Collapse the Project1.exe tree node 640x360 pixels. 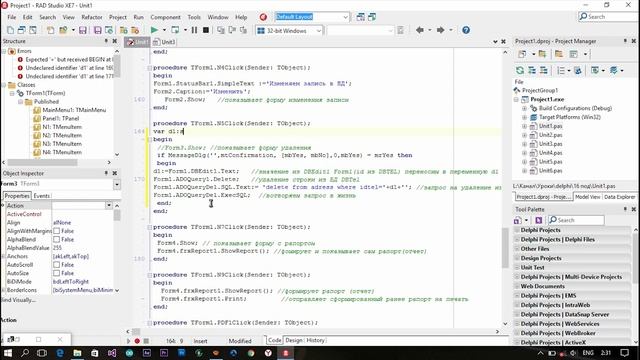[516, 100]
